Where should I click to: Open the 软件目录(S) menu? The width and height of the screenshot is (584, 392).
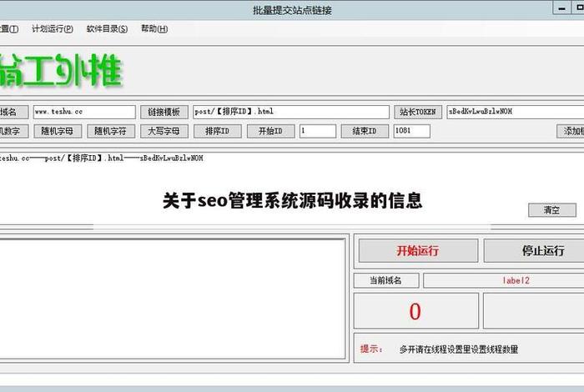pos(107,28)
